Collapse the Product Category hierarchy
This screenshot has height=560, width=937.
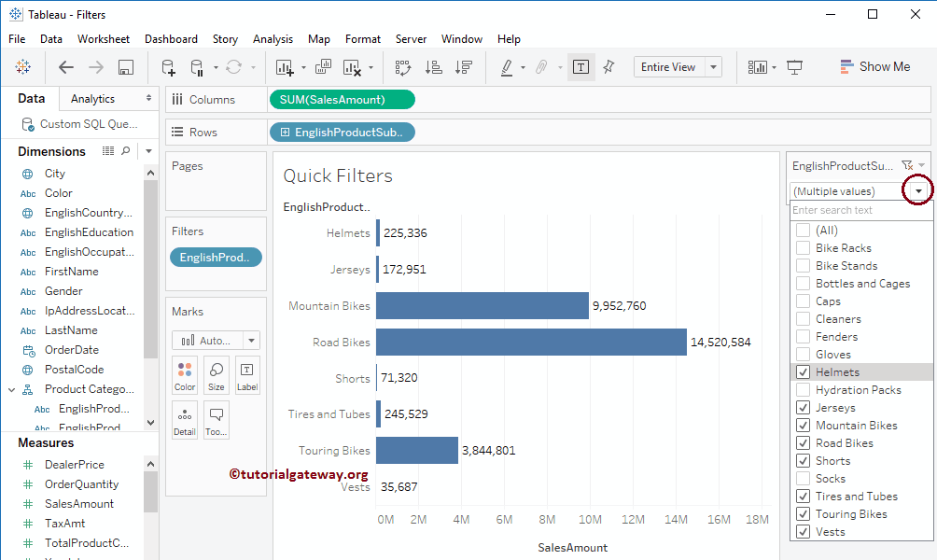click(11, 390)
